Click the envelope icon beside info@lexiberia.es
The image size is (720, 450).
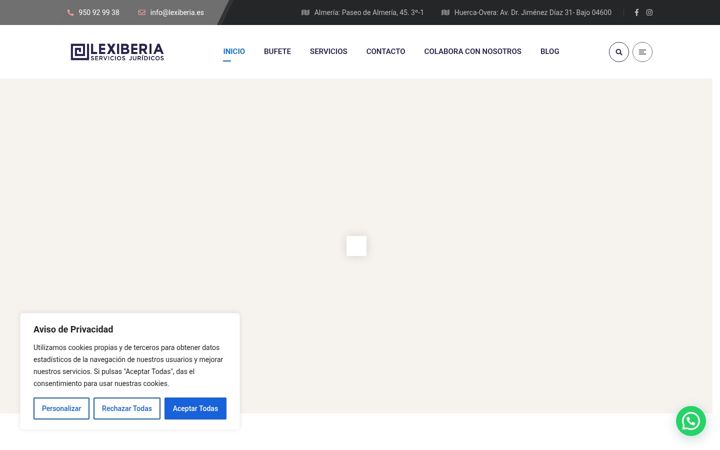142,13
